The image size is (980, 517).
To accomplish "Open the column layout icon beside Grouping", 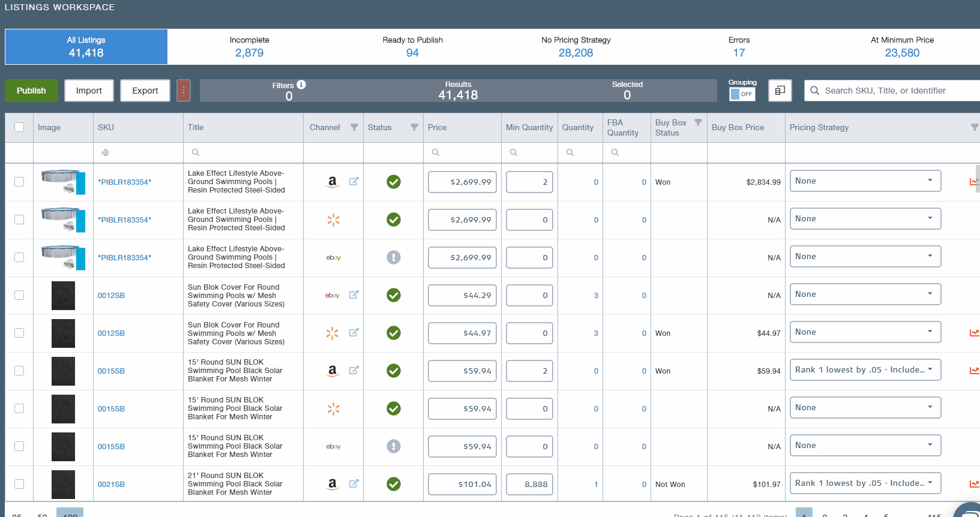I will tap(780, 91).
